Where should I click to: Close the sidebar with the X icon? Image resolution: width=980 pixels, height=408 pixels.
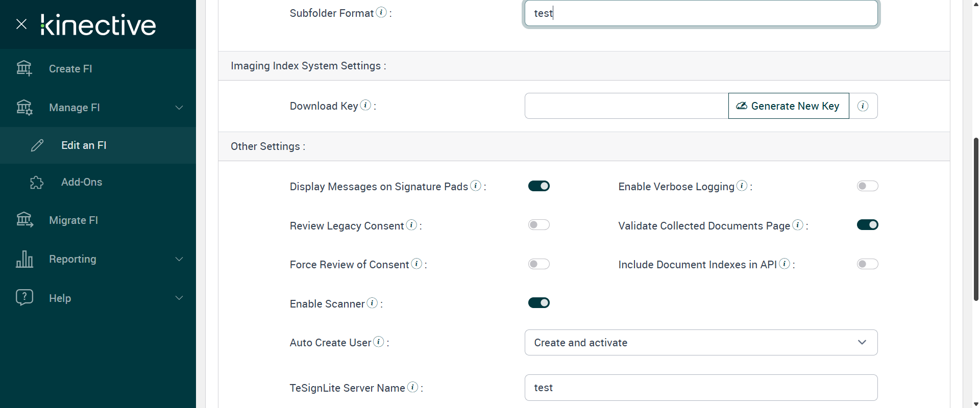[21, 24]
